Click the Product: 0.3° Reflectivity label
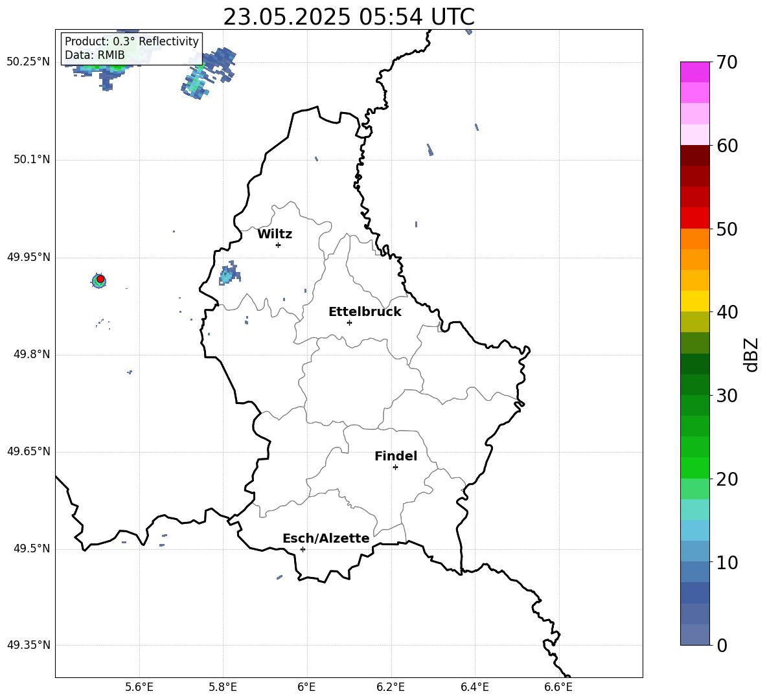This screenshot has height=700, width=767. point(132,41)
